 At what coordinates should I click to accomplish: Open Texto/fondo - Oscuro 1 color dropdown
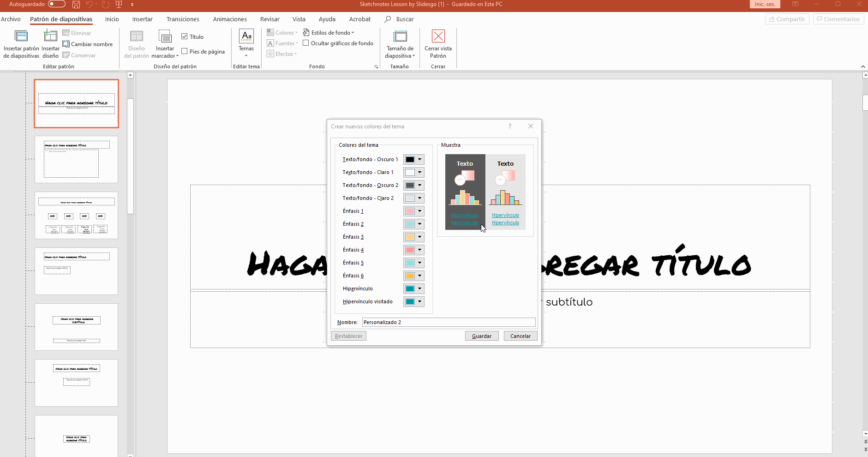[414, 159]
